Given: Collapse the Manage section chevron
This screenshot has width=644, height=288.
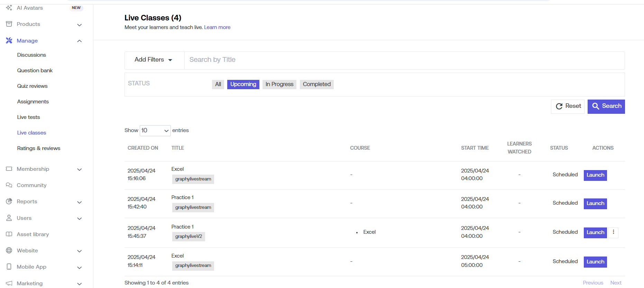Looking at the screenshot, I should tap(80, 41).
